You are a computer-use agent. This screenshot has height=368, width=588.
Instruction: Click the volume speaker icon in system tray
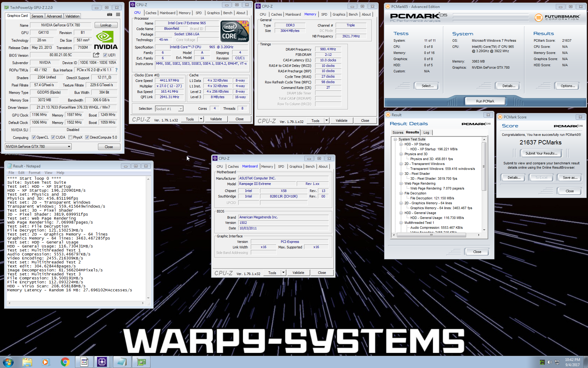click(x=550, y=362)
